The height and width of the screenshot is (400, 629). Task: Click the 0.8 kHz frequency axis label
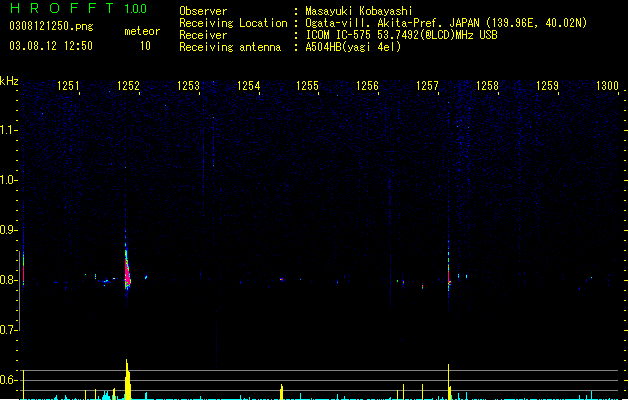(x=8, y=280)
